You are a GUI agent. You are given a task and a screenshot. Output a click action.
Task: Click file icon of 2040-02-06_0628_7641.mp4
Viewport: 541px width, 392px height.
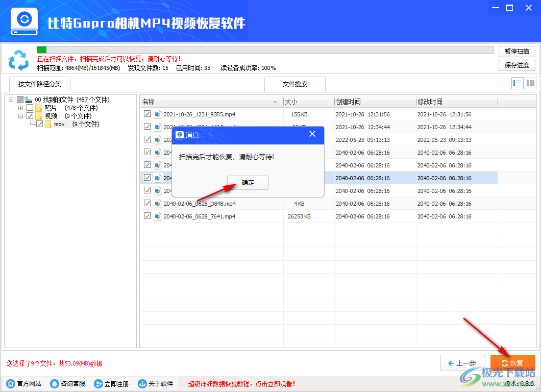[157, 216]
